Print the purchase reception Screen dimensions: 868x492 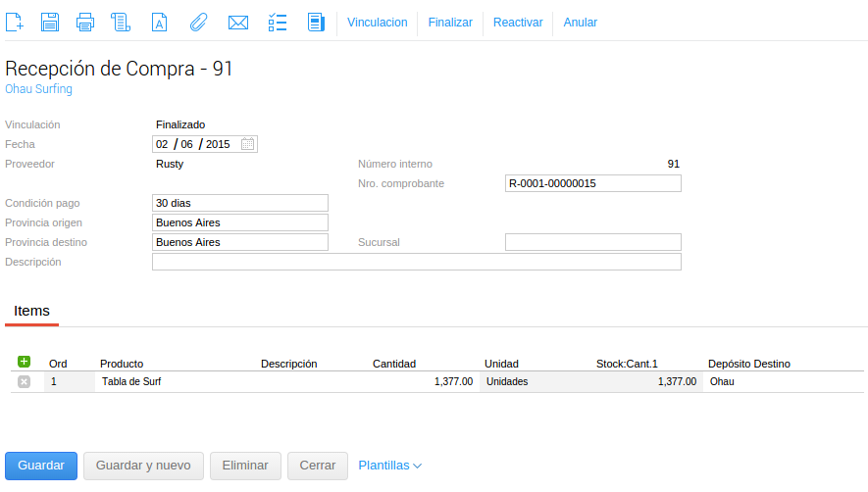tap(85, 23)
